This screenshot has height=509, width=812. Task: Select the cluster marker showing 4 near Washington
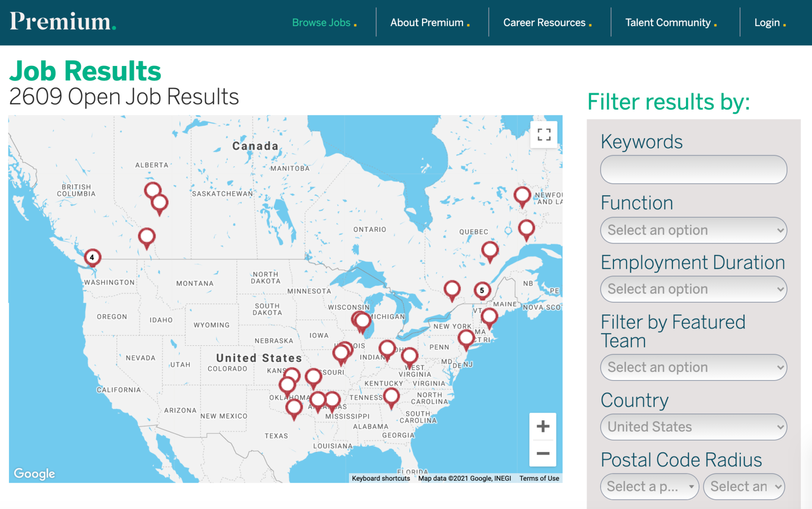pyautogui.click(x=92, y=257)
